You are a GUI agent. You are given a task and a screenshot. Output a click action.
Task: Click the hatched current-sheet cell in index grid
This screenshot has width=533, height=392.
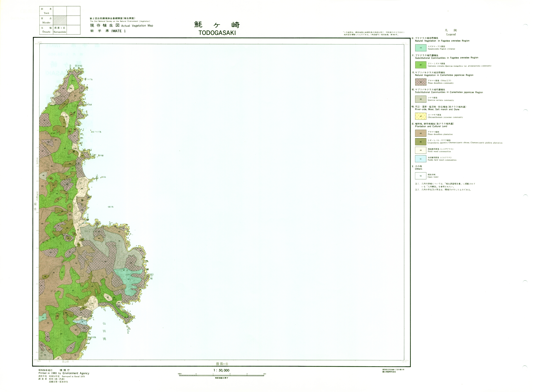(60, 20)
